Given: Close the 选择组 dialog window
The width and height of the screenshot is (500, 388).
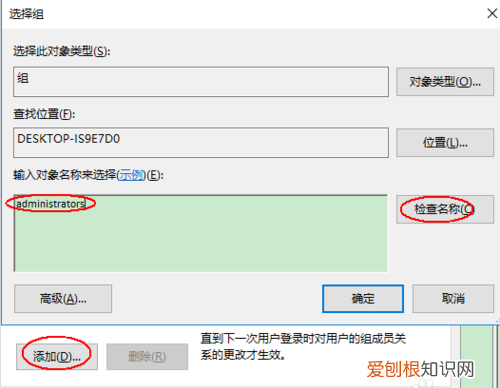Looking at the screenshot, I should click(492, 14).
